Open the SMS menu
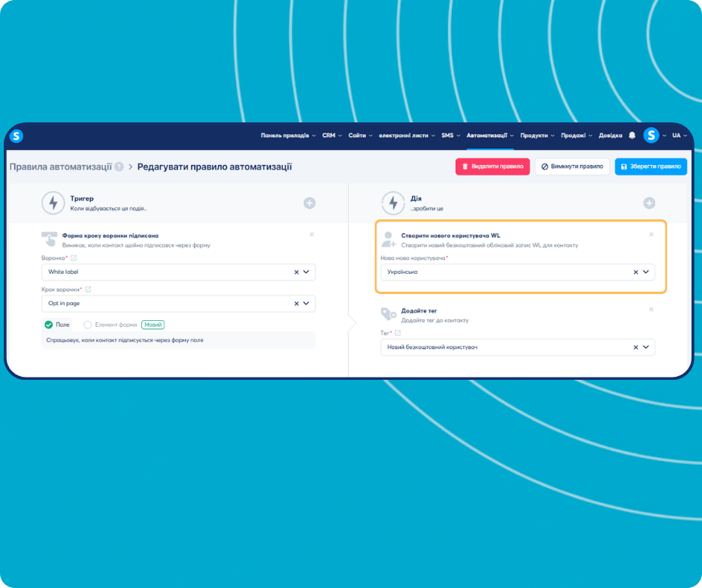 click(450, 135)
